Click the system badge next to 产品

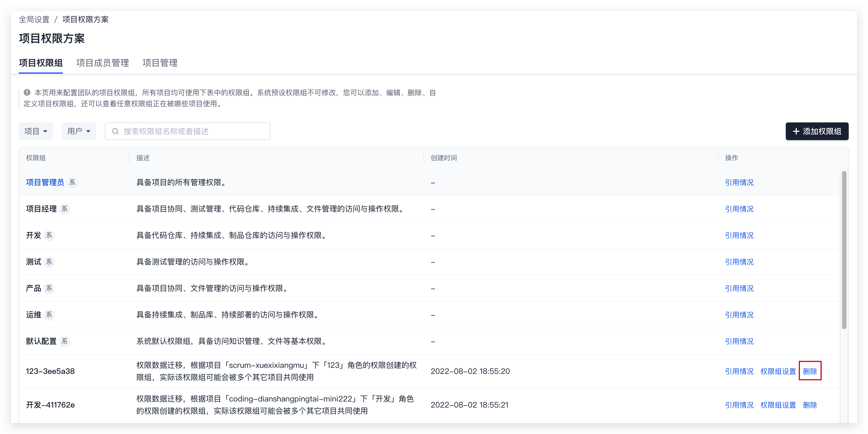click(x=49, y=288)
